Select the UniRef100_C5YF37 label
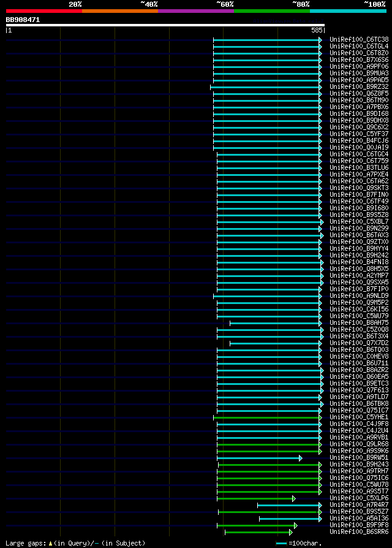 359,134
